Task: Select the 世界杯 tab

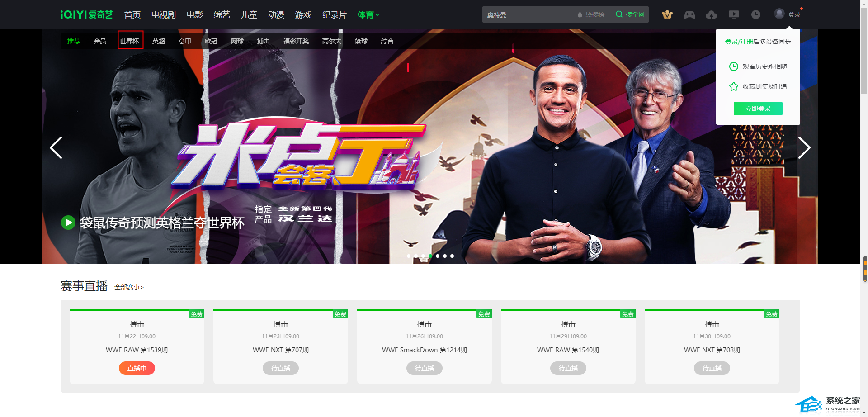Action: click(129, 41)
